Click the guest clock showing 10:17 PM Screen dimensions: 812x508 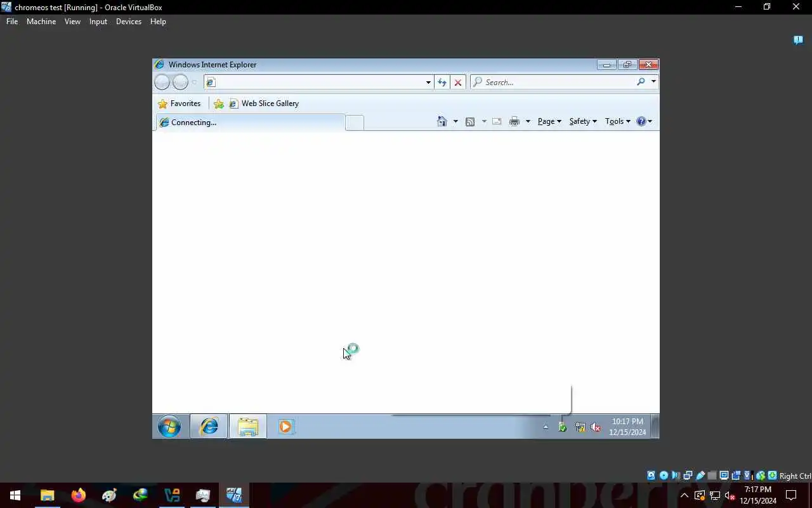[x=627, y=427]
